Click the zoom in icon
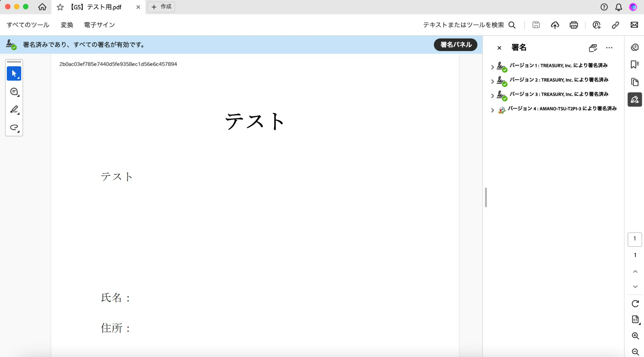644x357 pixels. click(635, 336)
